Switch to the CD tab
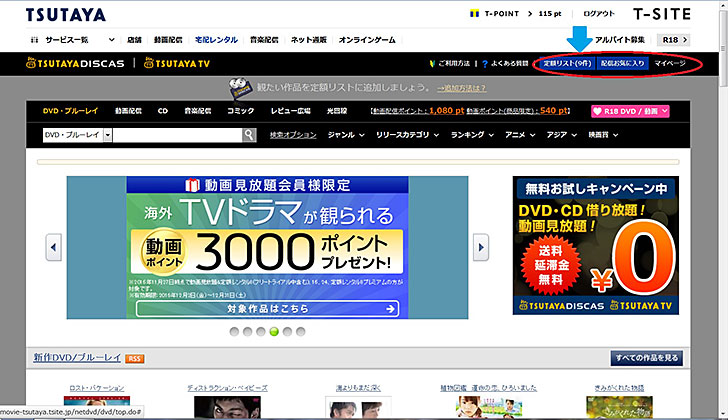The image size is (728, 420). point(162,111)
